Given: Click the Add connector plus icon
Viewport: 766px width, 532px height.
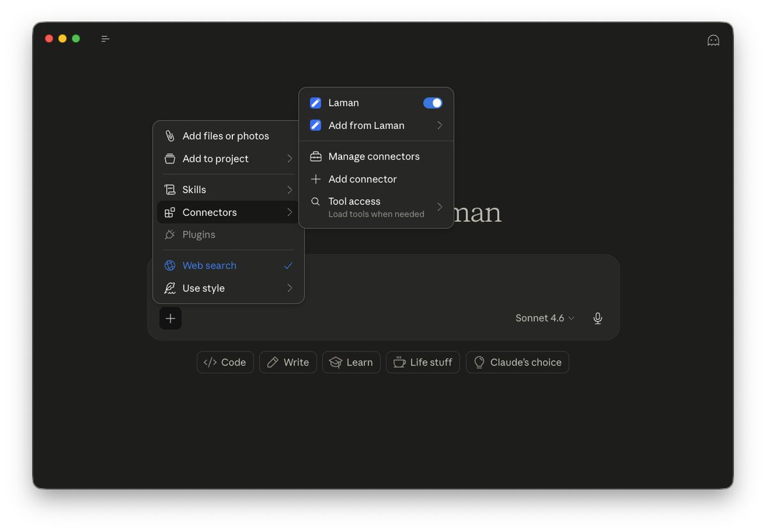Looking at the screenshot, I should pyautogui.click(x=315, y=179).
